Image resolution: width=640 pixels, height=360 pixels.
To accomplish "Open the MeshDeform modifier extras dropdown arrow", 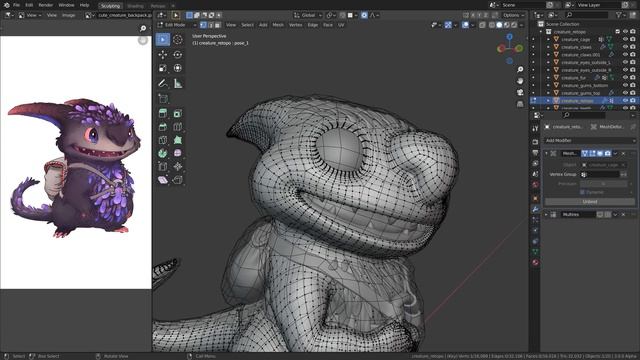I will [x=615, y=153].
